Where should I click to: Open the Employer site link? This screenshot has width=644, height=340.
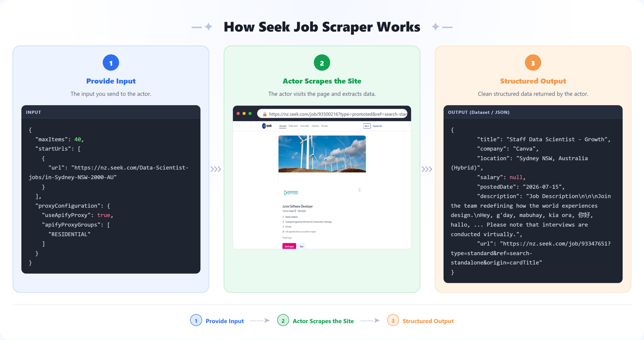tap(377, 126)
